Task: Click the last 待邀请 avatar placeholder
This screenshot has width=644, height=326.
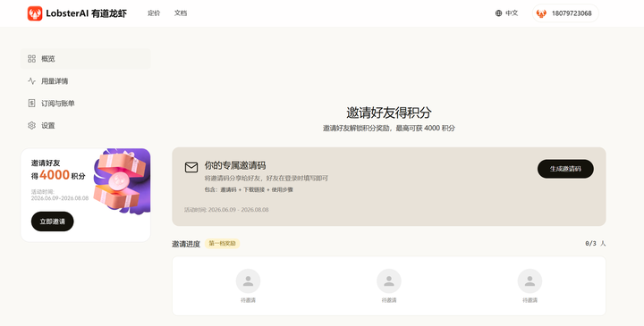Action: [530, 280]
